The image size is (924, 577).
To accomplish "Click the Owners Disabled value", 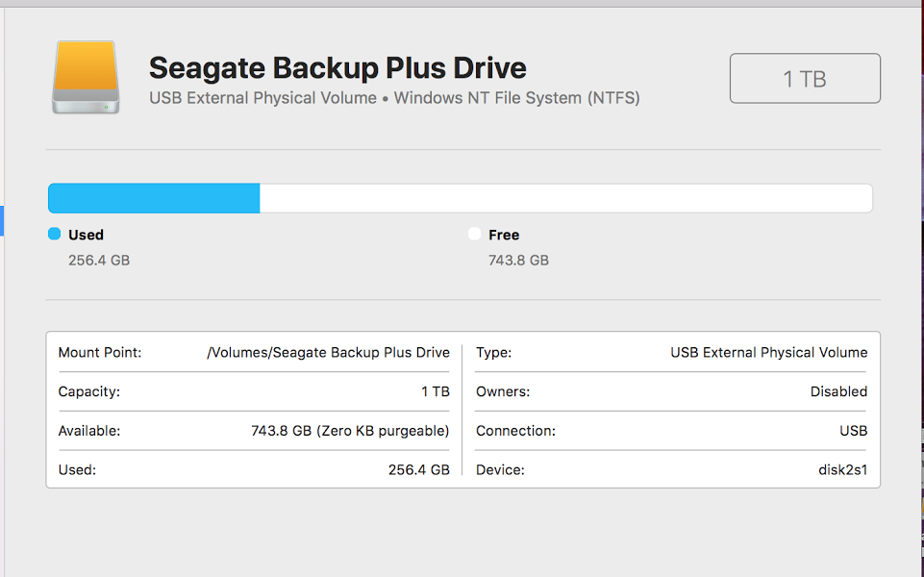I will coord(838,392).
